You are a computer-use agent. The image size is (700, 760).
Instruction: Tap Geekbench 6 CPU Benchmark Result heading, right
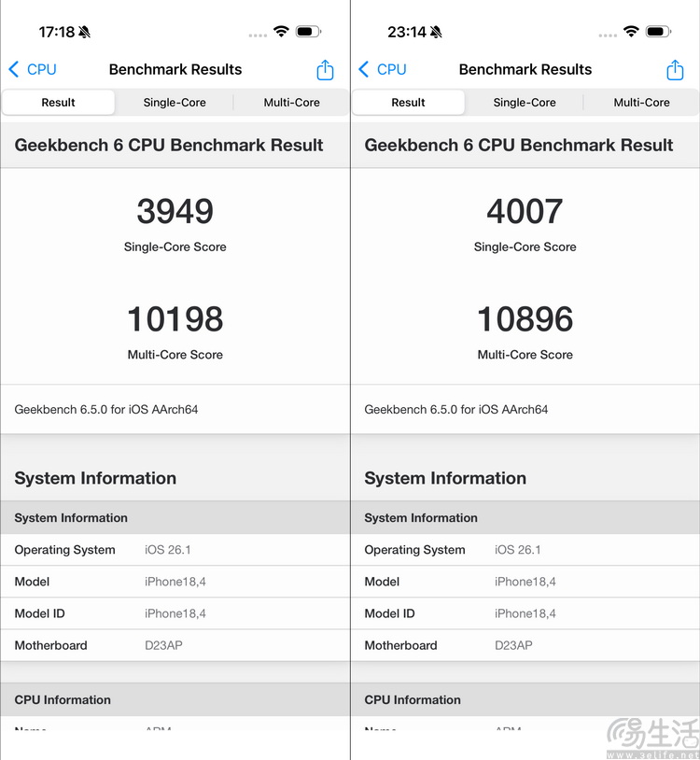518,145
